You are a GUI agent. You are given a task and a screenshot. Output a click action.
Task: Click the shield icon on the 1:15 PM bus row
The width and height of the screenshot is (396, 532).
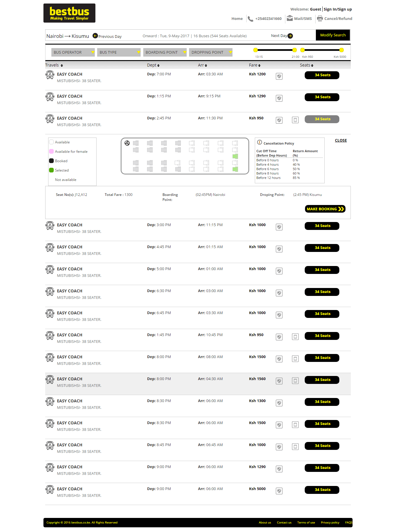pos(279,98)
